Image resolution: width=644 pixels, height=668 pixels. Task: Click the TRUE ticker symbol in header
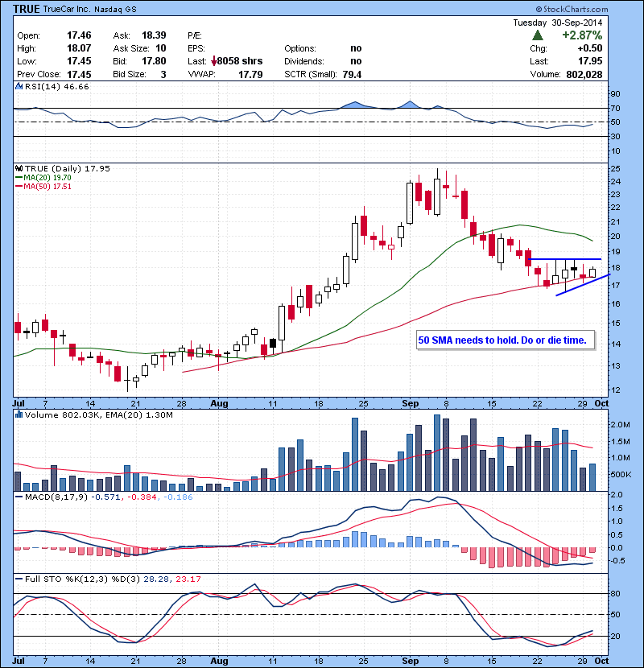[x=27, y=9]
